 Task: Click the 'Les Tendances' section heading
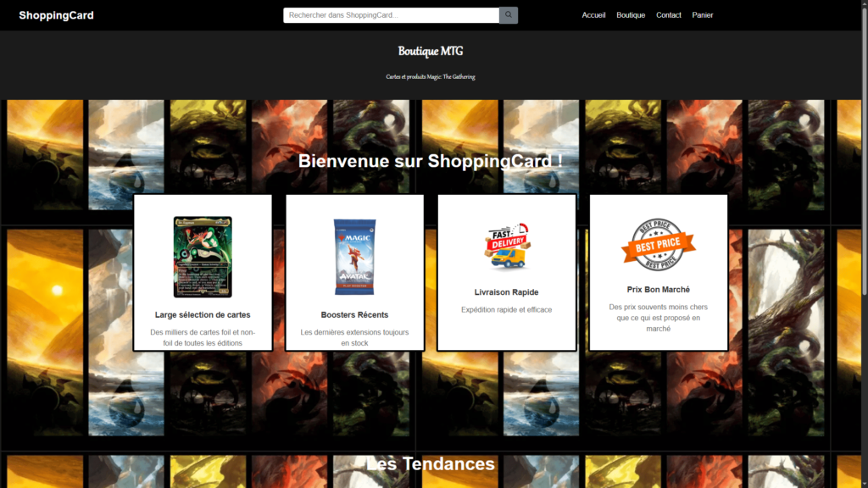431,464
